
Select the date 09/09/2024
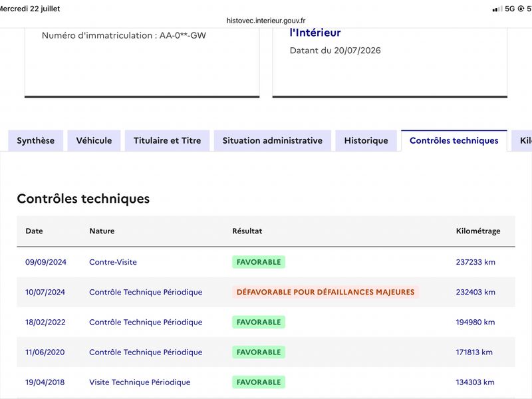coord(46,262)
